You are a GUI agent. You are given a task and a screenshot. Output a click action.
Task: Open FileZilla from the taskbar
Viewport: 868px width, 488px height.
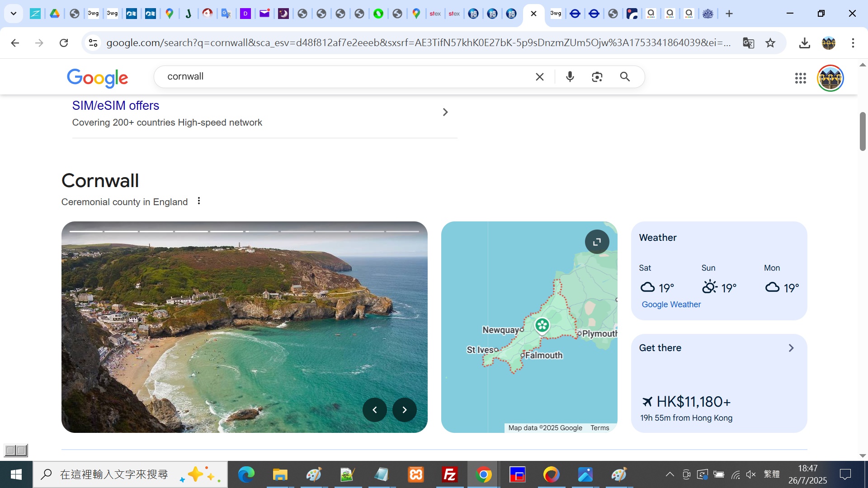tap(449, 474)
